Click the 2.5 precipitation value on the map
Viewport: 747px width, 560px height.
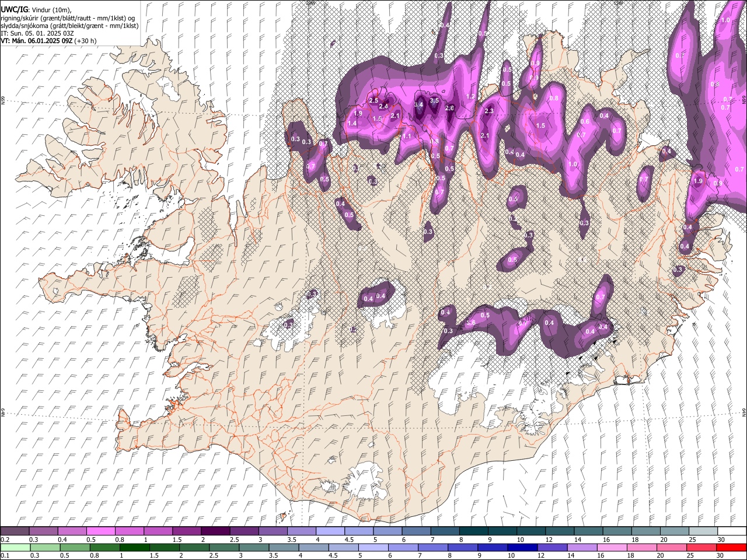[373, 101]
